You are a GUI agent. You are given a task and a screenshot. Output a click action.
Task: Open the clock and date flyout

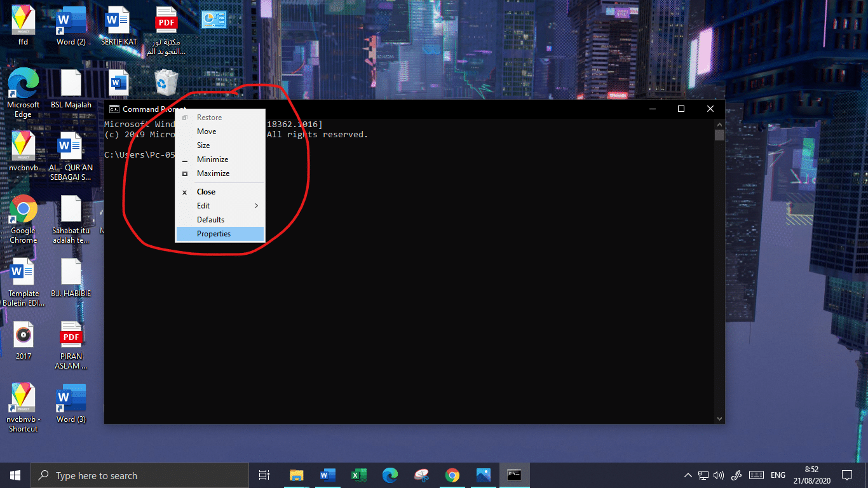[x=811, y=475]
